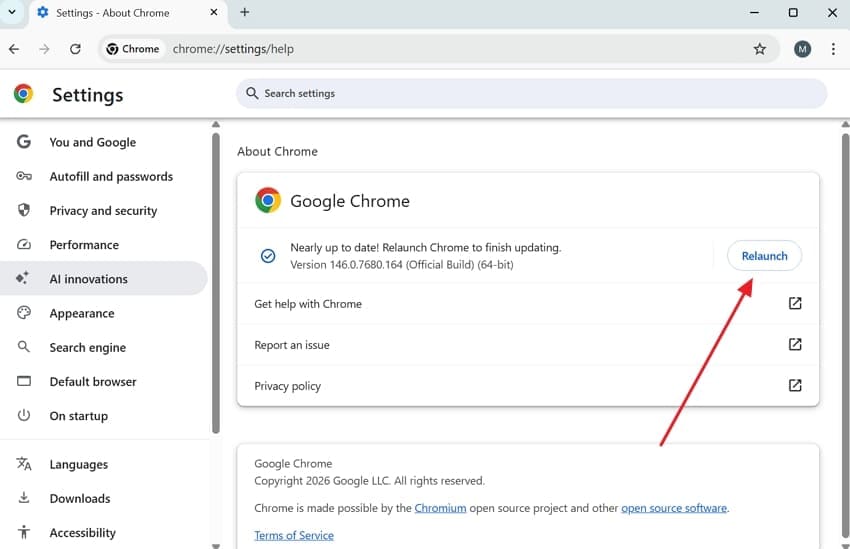Click the translate Languages icon
The height and width of the screenshot is (549, 850).
23,464
